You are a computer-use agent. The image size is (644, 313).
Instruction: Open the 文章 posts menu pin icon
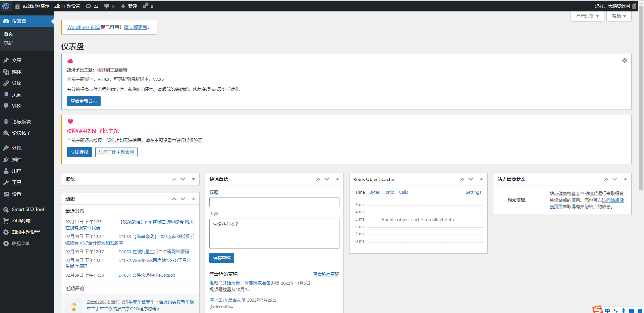(x=6, y=60)
